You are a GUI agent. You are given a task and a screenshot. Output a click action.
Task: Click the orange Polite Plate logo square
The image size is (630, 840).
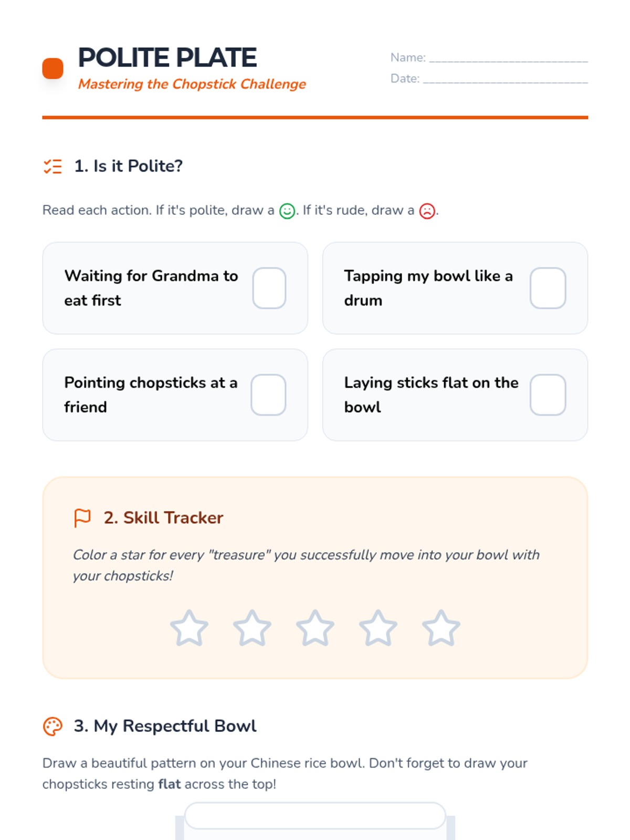pos(52,68)
